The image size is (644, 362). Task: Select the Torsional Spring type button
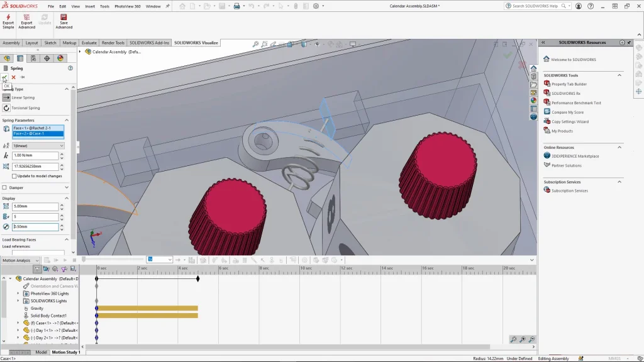pos(7,108)
